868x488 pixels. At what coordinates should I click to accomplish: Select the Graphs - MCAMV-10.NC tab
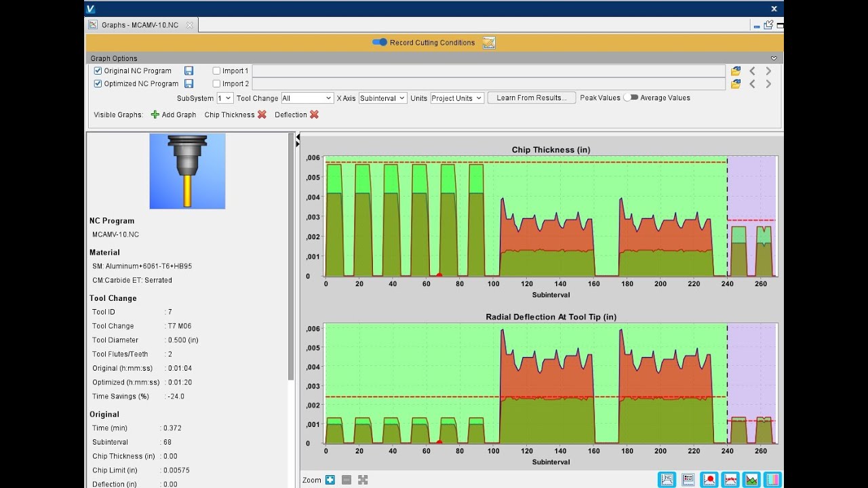pyautogui.click(x=140, y=25)
